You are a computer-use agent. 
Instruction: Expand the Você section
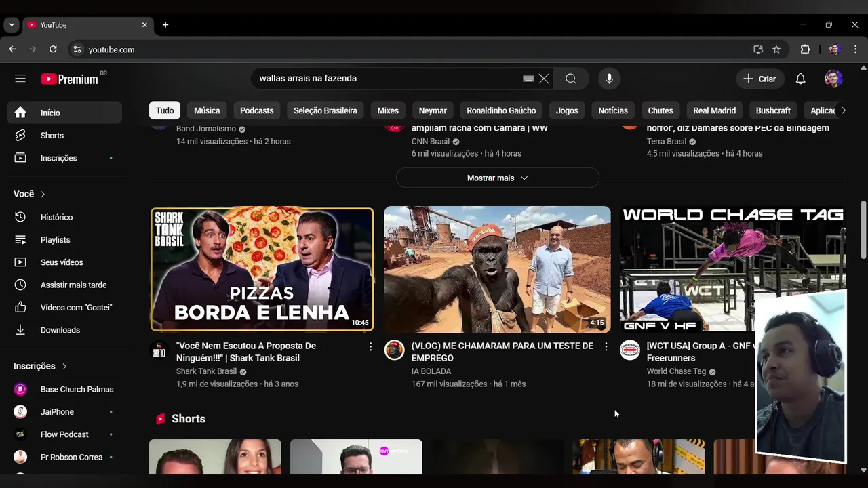click(30, 194)
